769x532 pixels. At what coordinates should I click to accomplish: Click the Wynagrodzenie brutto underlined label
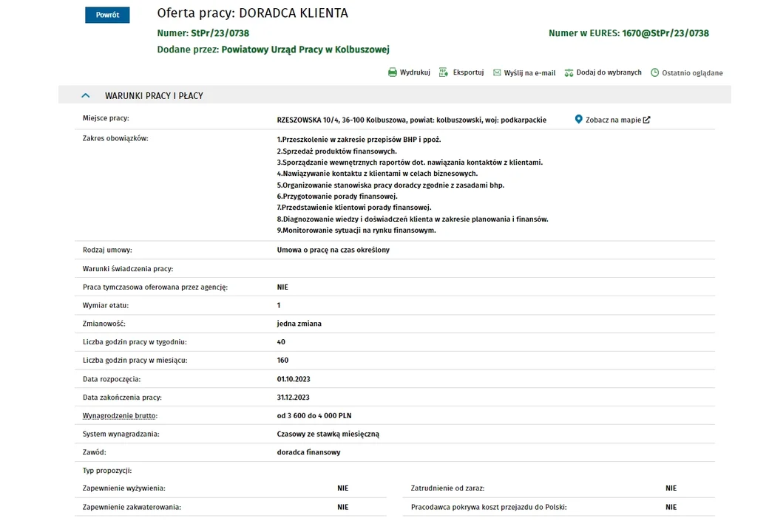120,416
